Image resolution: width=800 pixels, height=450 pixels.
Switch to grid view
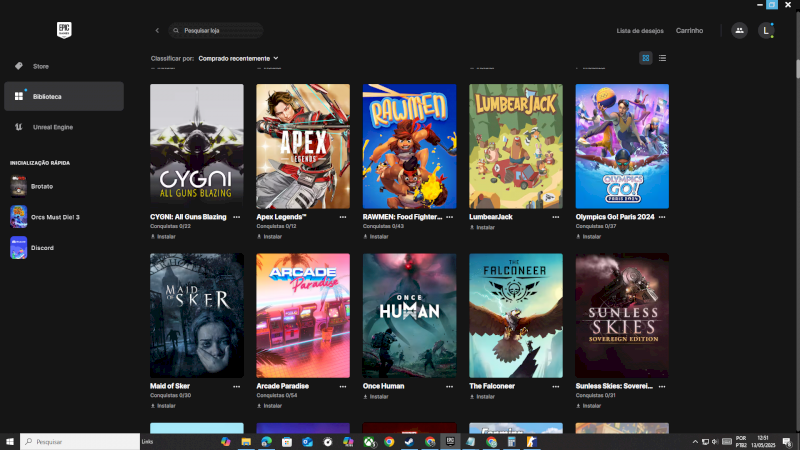pyautogui.click(x=646, y=58)
